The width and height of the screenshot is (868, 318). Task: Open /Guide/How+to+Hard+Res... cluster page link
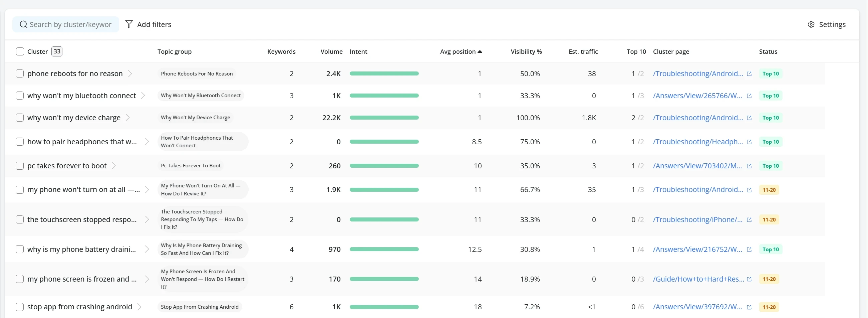(x=698, y=279)
